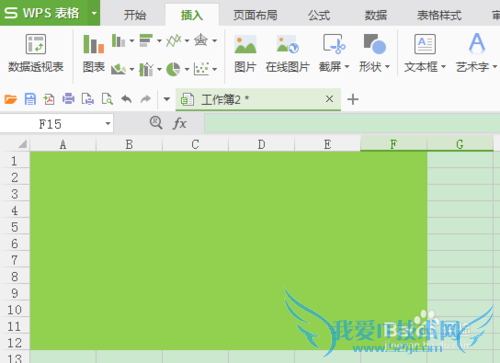This screenshot has width=500, height=363.
Task: Switch to the 数据 tab
Action: click(x=376, y=15)
